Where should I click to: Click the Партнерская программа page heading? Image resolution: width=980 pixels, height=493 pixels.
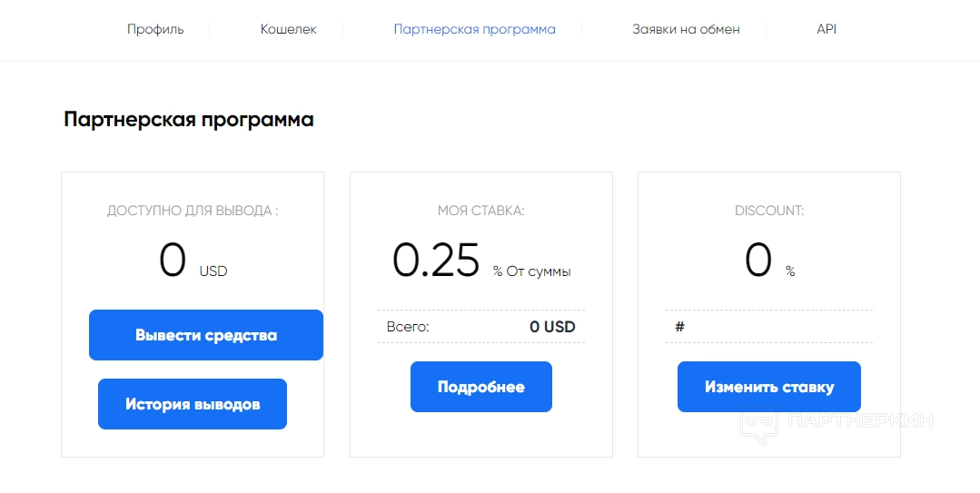[x=189, y=120]
